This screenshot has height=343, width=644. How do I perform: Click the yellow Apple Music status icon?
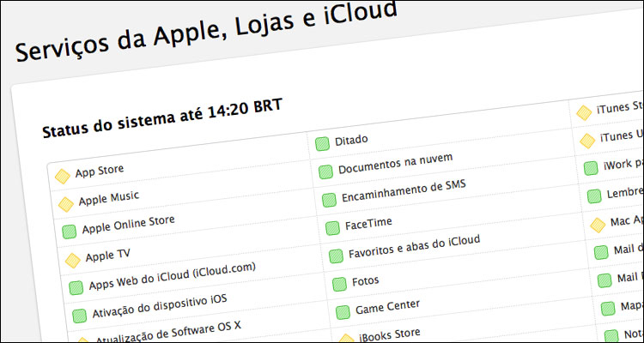[x=66, y=204]
